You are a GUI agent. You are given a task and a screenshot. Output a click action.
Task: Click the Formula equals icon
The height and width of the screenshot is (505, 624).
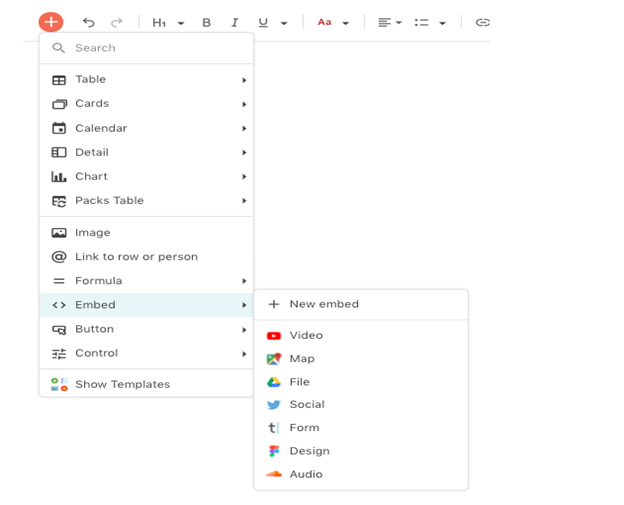(59, 281)
